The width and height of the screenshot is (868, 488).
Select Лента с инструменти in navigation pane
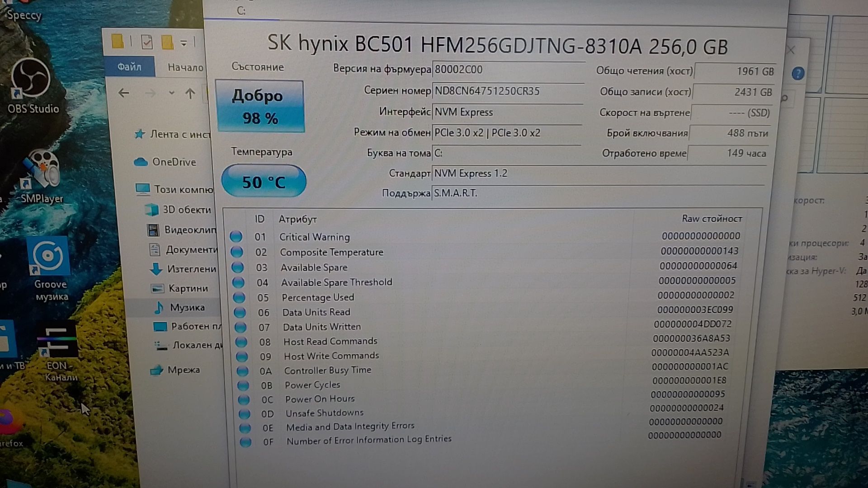coord(172,134)
